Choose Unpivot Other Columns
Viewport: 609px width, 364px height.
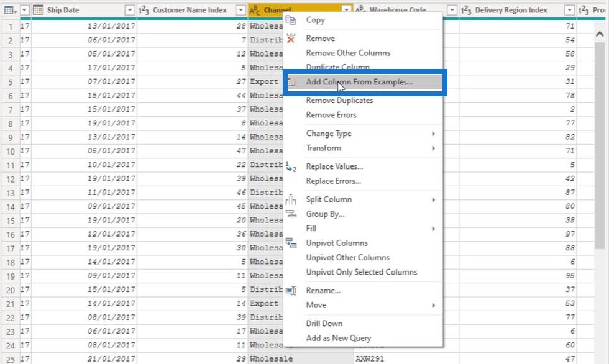[x=347, y=258]
